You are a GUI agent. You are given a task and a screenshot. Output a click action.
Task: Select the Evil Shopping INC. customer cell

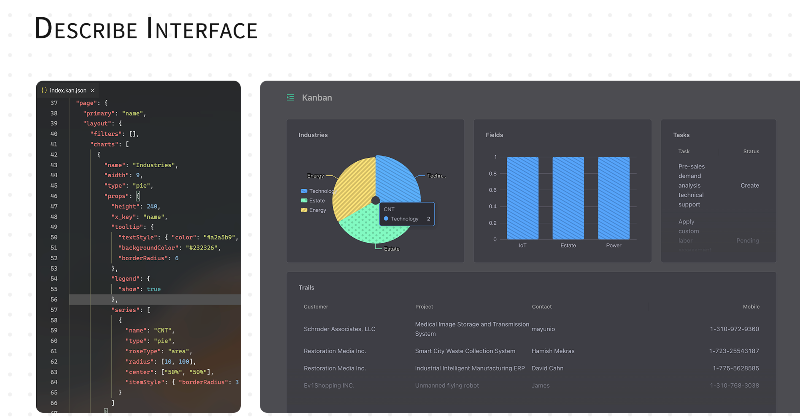tap(328, 385)
